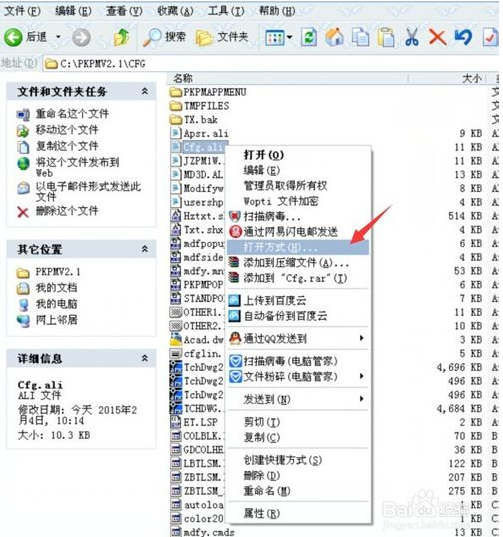503x537 pixels.
Task: Click the Refresh toolbar icon
Action: tap(309, 37)
